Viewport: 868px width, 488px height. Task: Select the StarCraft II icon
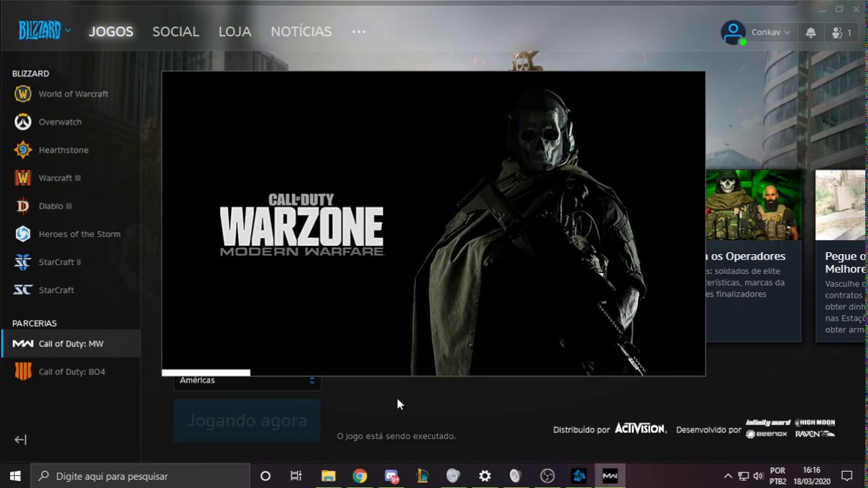(23, 262)
